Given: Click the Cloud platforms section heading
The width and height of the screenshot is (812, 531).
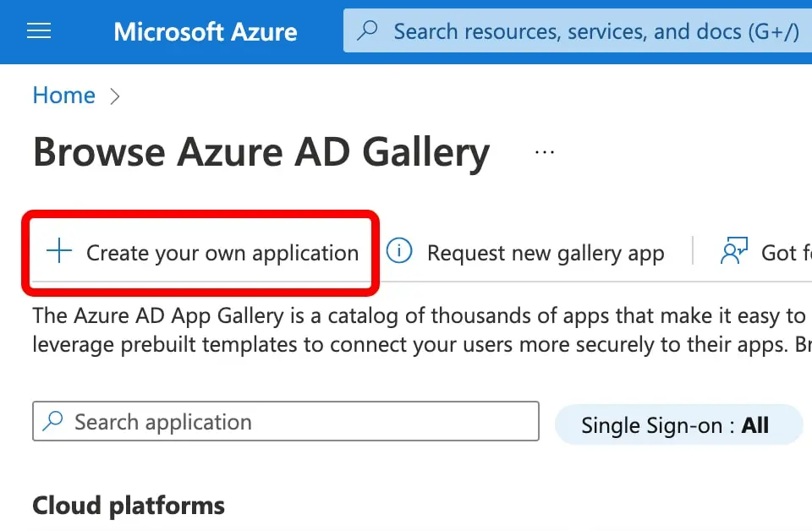Looking at the screenshot, I should pyautogui.click(x=129, y=506).
